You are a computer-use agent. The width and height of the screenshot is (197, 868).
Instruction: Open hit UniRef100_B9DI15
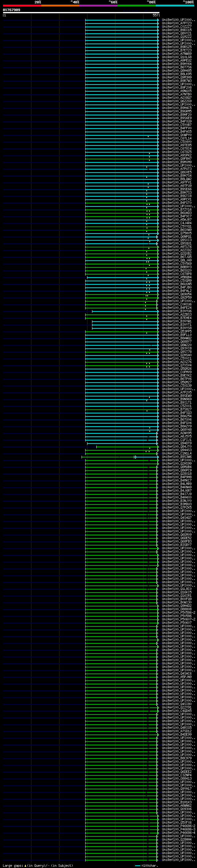pyautogui.click(x=176, y=30)
